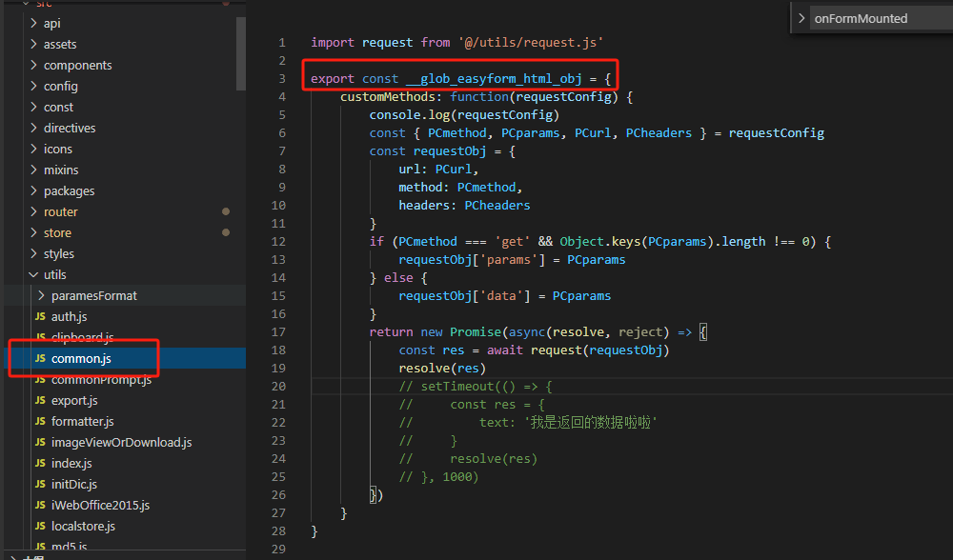Click the JS icon beside index.js
The image size is (953, 560).
click(40, 463)
